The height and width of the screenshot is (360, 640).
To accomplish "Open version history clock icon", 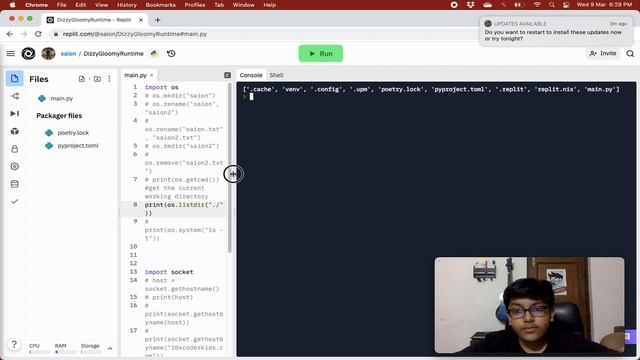I will (x=171, y=53).
